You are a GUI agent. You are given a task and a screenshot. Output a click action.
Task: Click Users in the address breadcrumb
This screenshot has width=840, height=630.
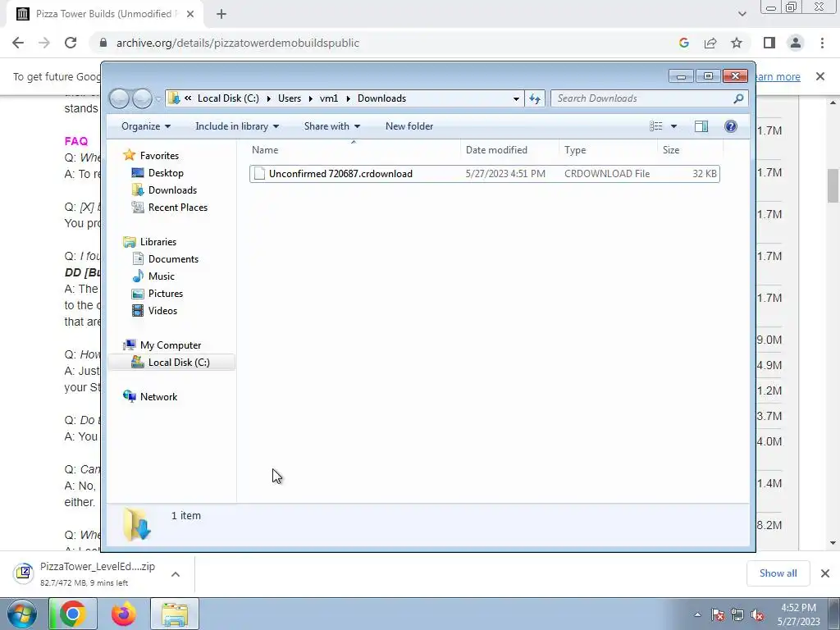290,98
